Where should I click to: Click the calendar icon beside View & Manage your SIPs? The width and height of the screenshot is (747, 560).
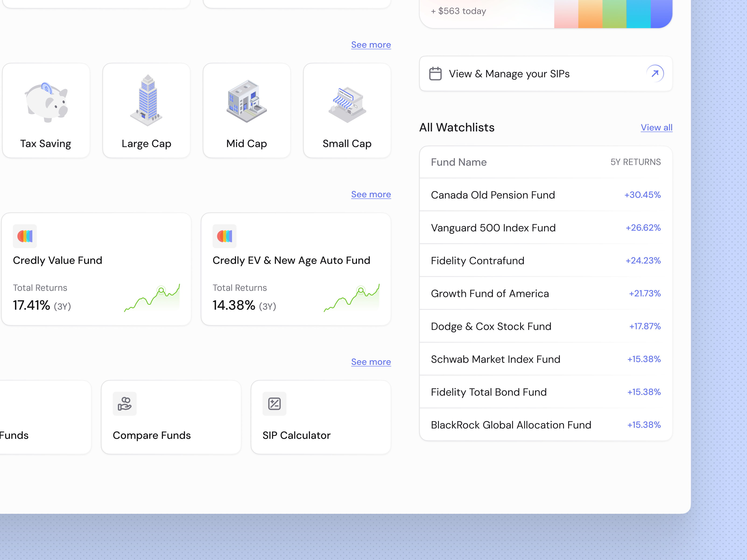435,73
